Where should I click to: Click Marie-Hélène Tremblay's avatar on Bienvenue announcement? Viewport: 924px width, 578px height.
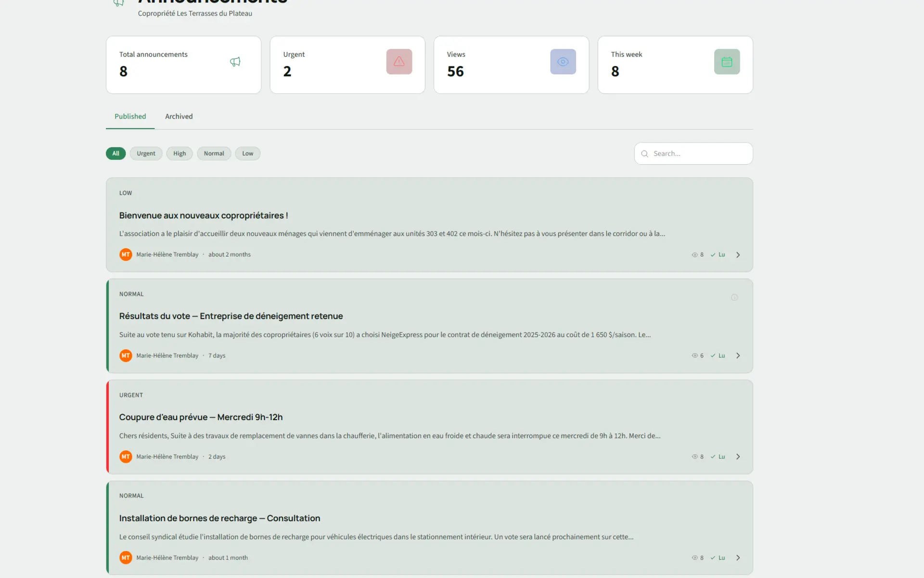[126, 254]
